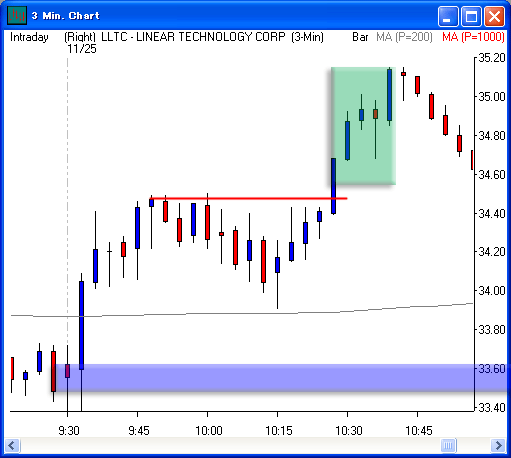Click the blue breakout candle crossing red line
511x458 pixels.
click(333, 186)
